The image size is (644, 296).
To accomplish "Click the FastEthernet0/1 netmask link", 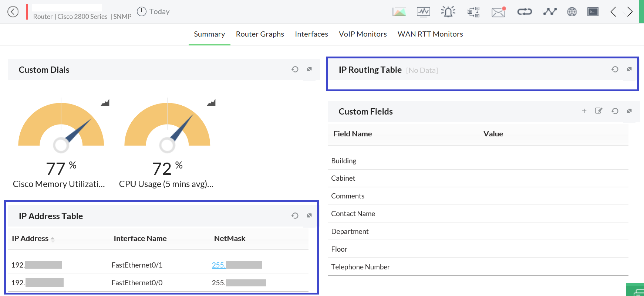I will coord(219,265).
